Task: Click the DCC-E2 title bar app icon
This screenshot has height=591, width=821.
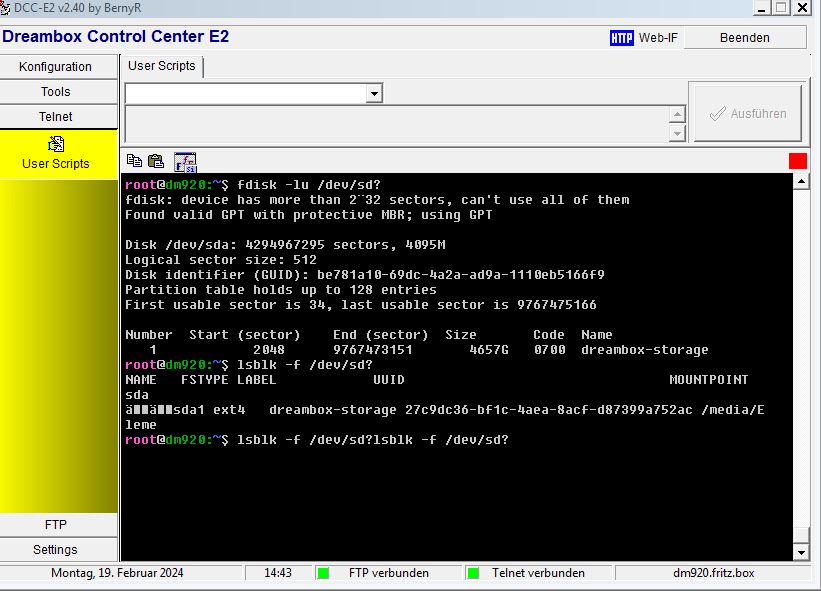Action: tap(6, 8)
